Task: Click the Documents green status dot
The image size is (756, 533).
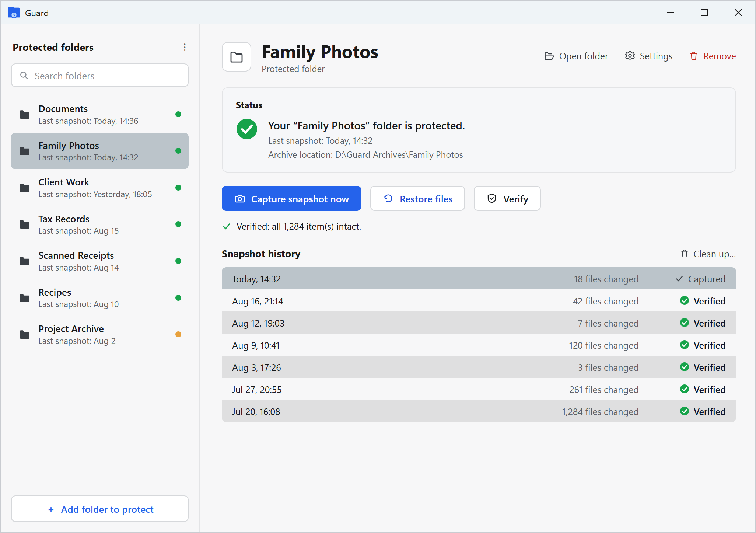Action: 178,114
